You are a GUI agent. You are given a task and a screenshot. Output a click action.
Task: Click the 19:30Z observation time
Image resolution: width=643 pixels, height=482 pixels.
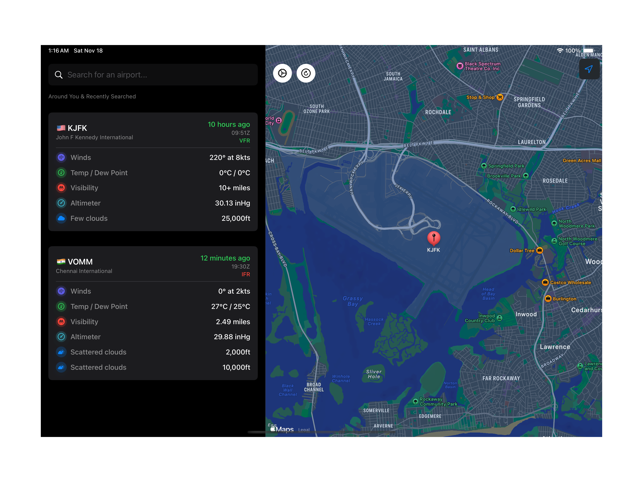coord(241,267)
